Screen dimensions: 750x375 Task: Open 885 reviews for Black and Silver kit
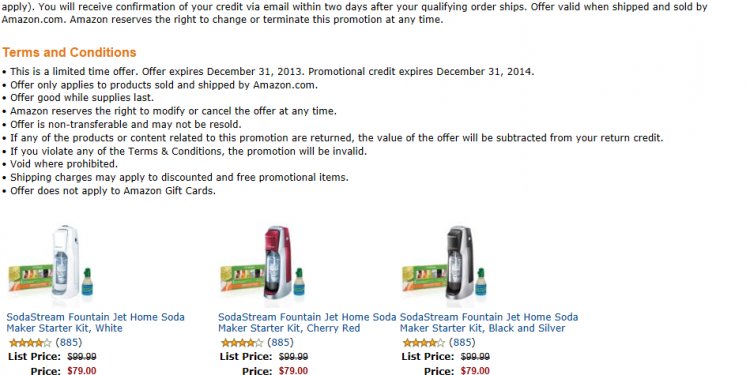tap(462, 342)
